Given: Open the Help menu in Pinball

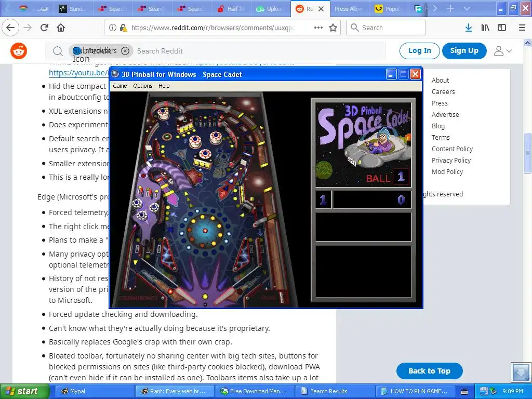Looking at the screenshot, I should [164, 86].
